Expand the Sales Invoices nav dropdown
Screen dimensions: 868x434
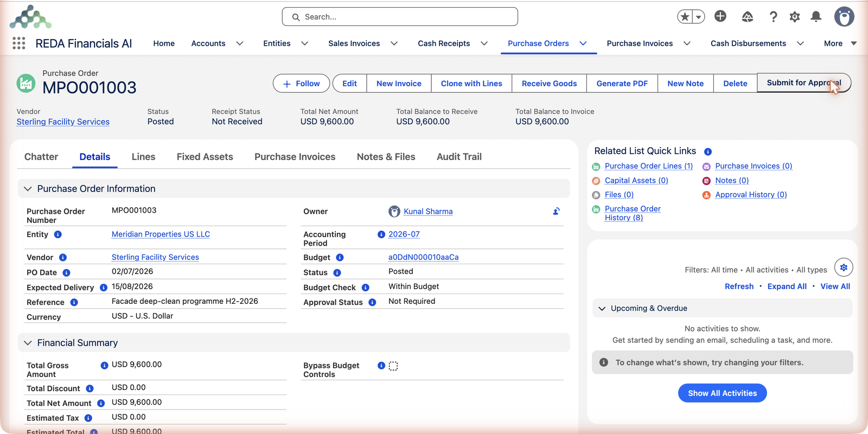(x=394, y=43)
